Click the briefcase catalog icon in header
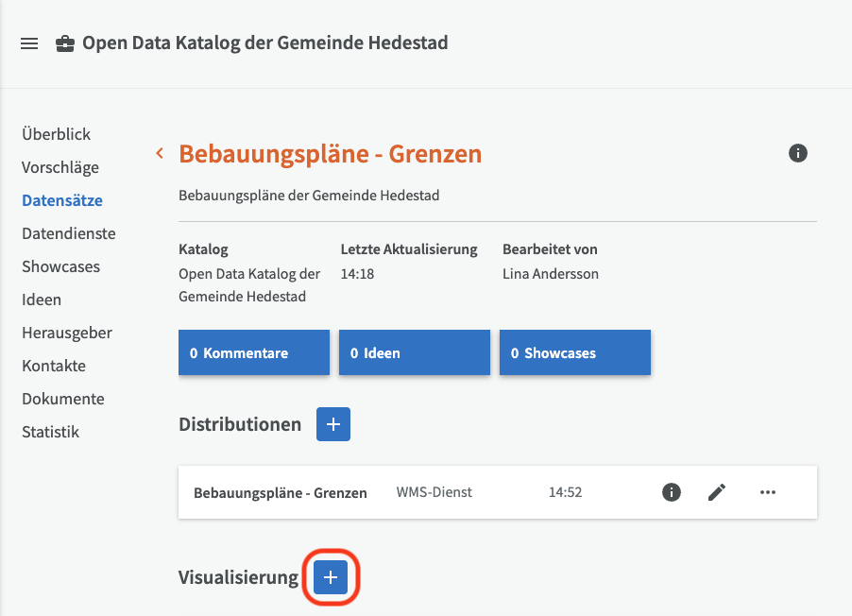The width and height of the screenshot is (852, 616). click(65, 43)
